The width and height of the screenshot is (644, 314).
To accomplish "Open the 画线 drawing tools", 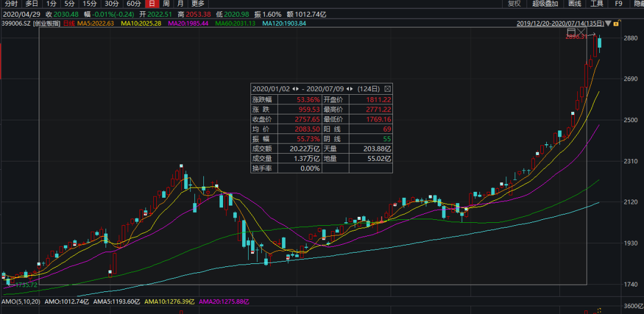I will tap(574, 4).
